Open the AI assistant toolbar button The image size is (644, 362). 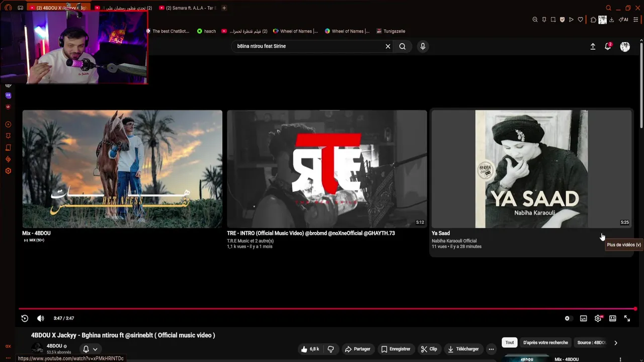click(x=624, y=20)
